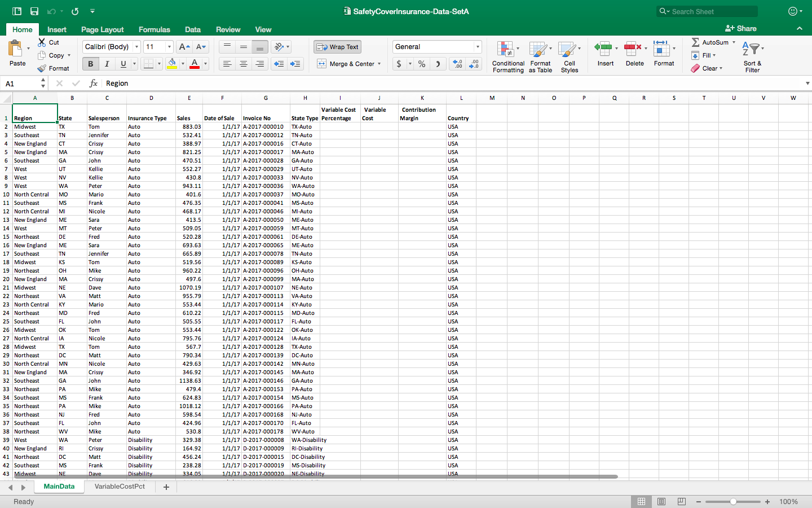The image size is (812, 508).
Task: Apply bold formatting with the Bold icon
Action: coord(90,64)
